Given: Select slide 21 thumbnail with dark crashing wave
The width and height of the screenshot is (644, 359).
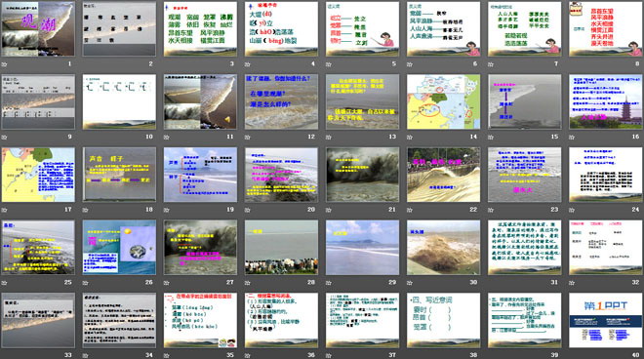Looking at the screenshot, I should pos(363,175).
